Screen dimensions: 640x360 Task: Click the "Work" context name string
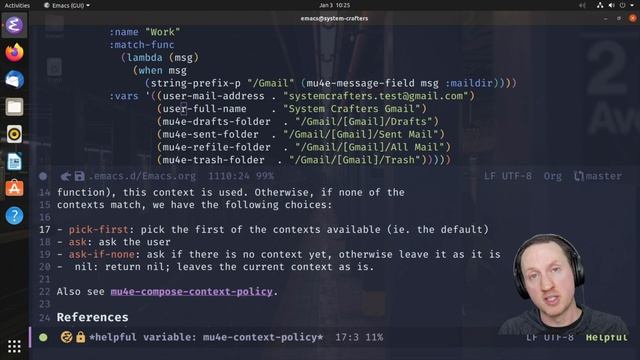[x=162, y=32]
